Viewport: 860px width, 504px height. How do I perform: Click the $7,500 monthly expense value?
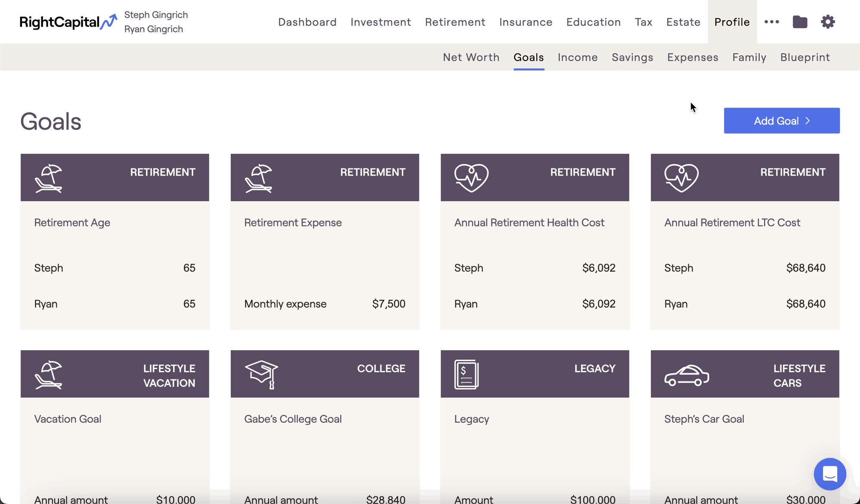(389, 304)
